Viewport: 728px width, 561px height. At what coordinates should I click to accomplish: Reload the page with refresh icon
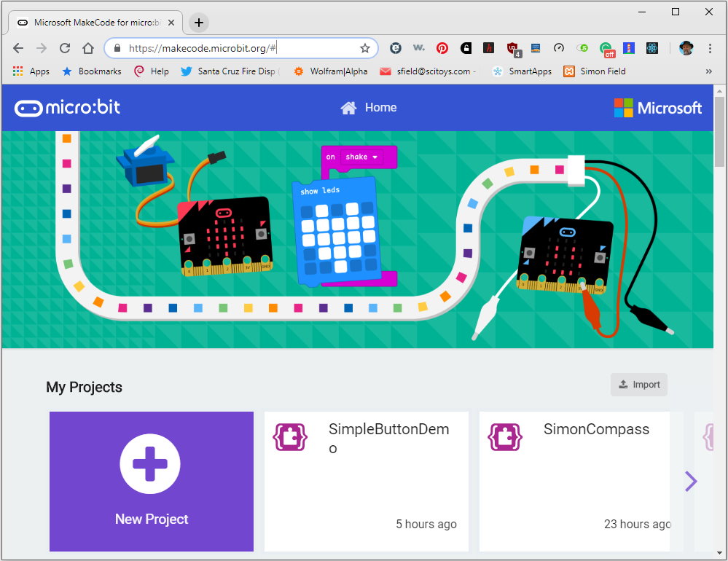[x=65, y=48]
